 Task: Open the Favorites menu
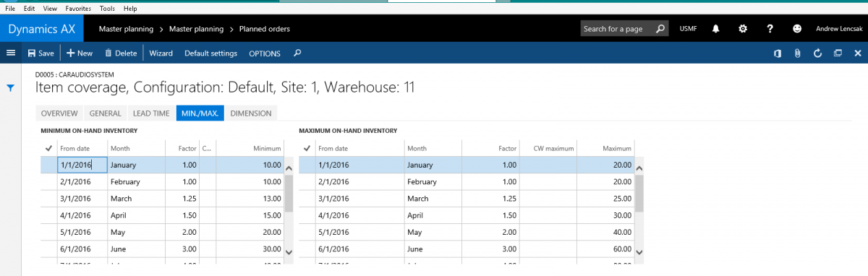(x=79, y=8)
